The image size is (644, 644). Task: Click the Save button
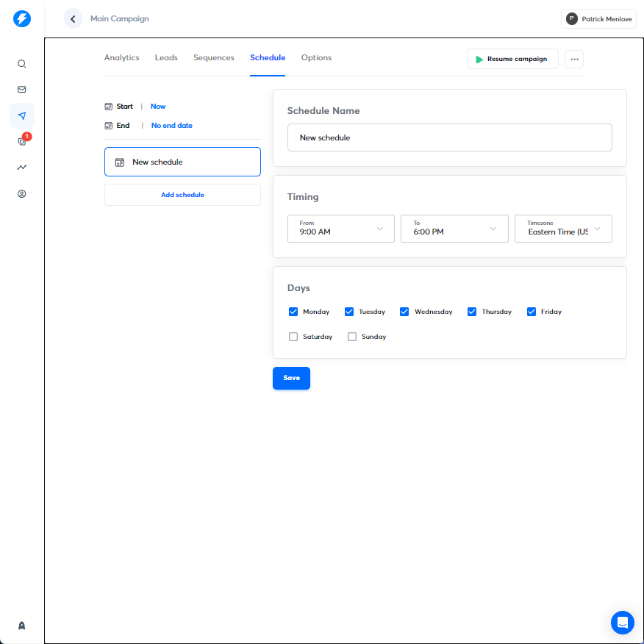pyautogui.click(x=291, y=379)
